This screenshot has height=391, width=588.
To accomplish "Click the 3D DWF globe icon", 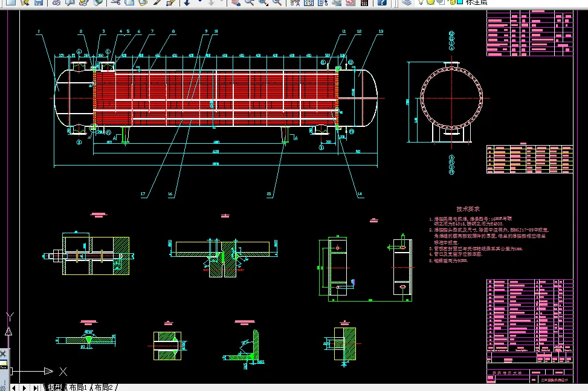I will tap(98, 2).
